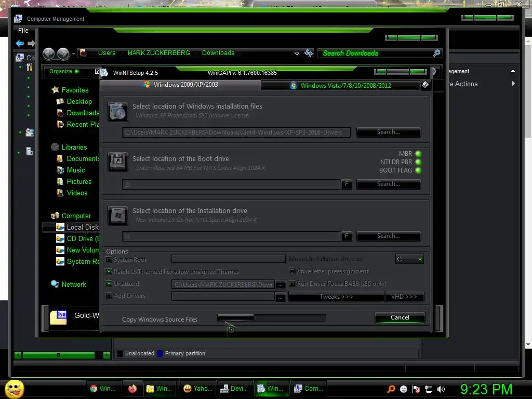The width and height of the screenshot is (532, 399).
Task: Launch Firefox from the taskbar
Action: pyautogui.click(x=132, y=389)
